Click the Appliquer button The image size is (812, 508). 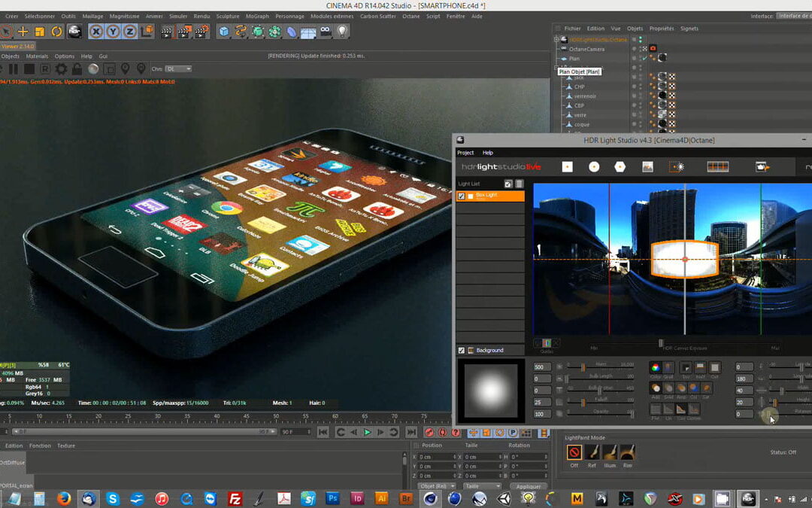click(x=530, y=486)
